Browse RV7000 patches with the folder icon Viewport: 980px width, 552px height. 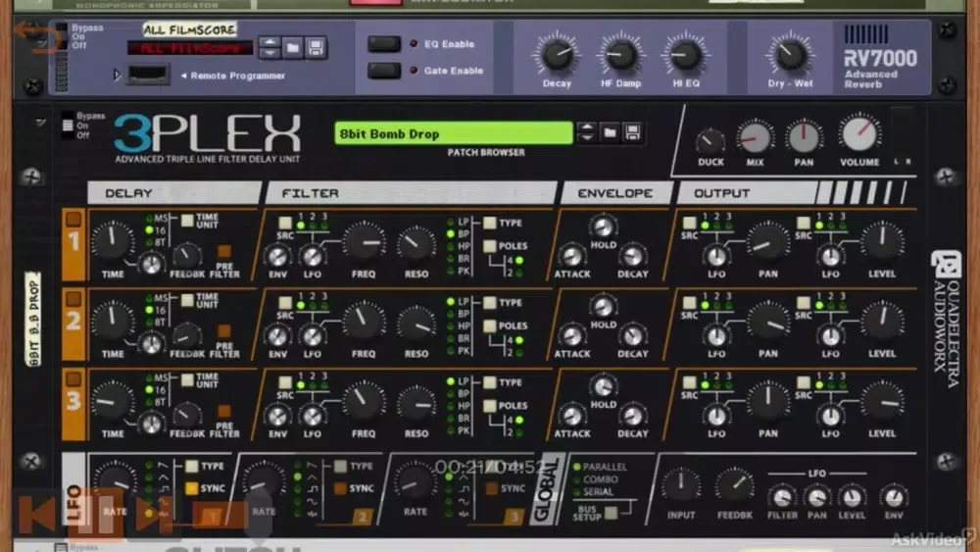[292, 48]
